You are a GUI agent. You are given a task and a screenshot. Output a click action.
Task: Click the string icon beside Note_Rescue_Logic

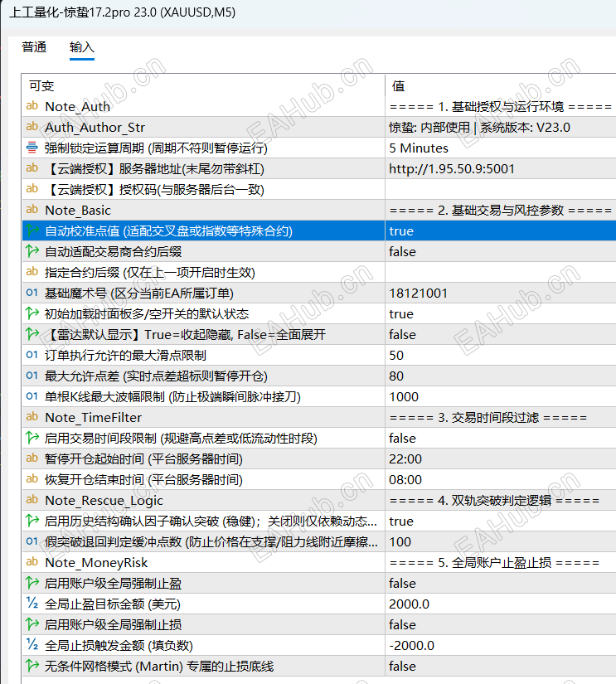click(32, 500)
